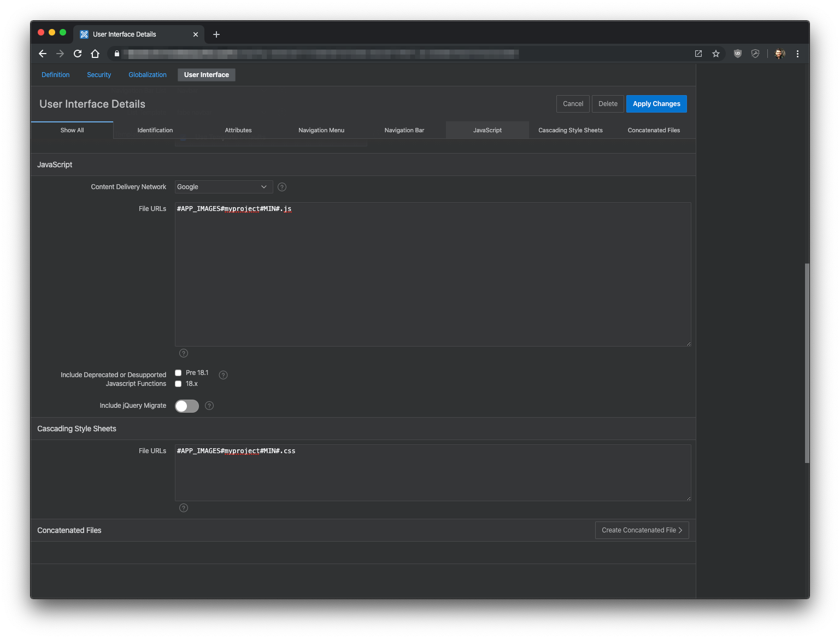Screen dimensions: 840x639
Task: Toggle Include jQuery Migrate switch
Action: point(187,406)
